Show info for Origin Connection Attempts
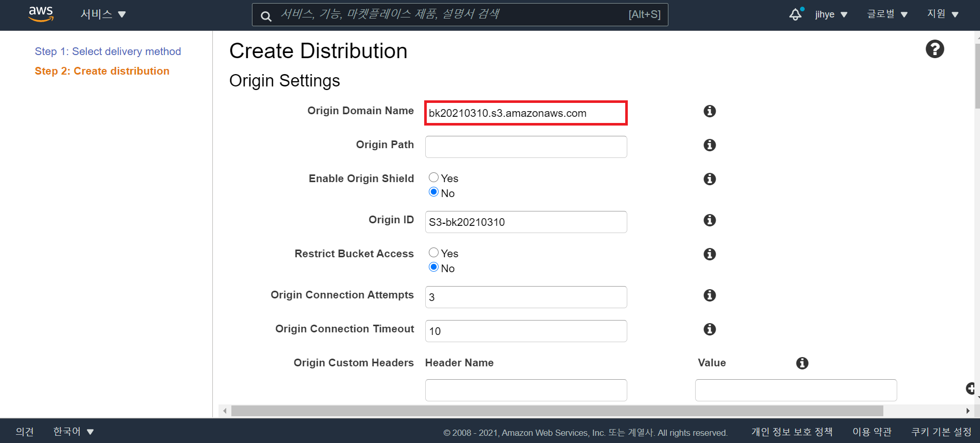The image size is (980, 443). [x=710, y=295]
